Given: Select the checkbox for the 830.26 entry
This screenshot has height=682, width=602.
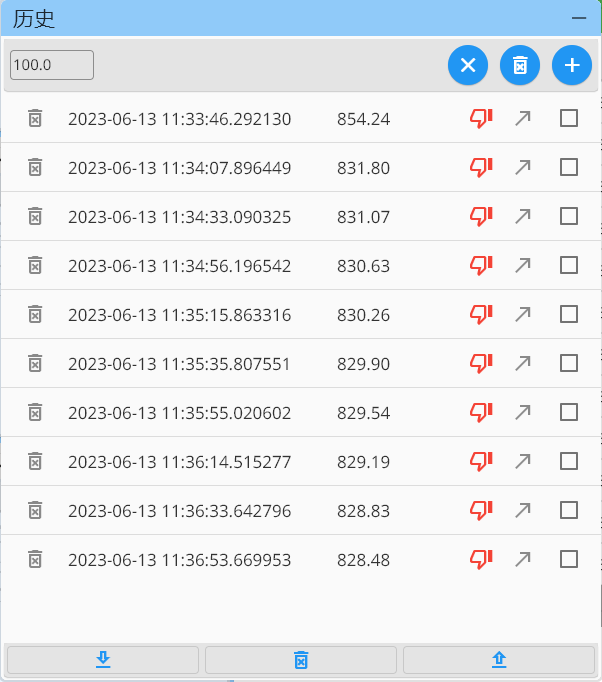Looking at the screenshot, I should pos(569,314).
